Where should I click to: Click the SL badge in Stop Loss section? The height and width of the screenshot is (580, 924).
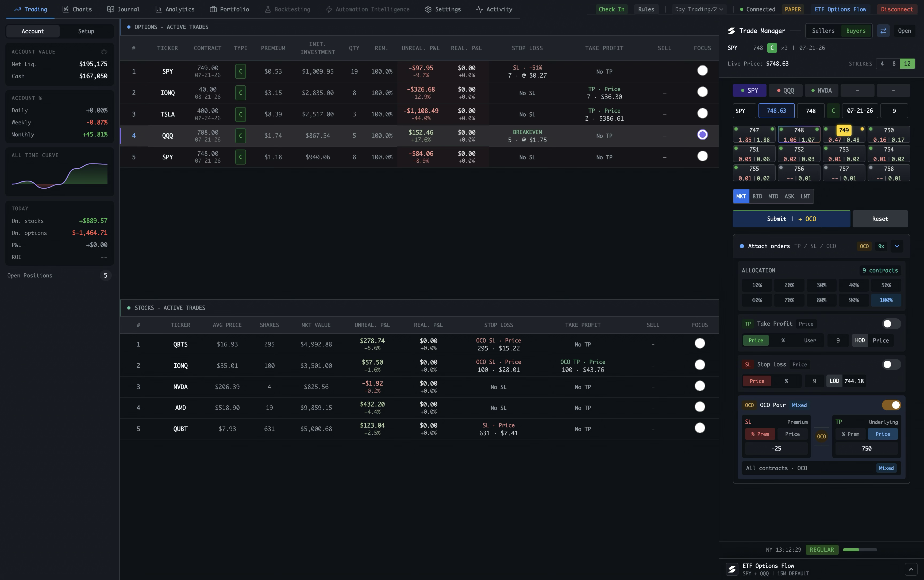click(748, 364)
